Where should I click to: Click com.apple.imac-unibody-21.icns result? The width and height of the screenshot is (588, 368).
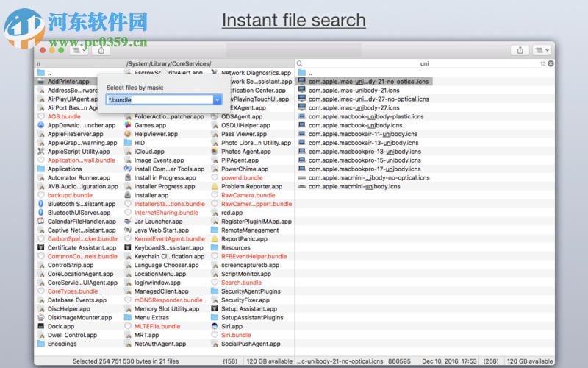pos(354,90)
